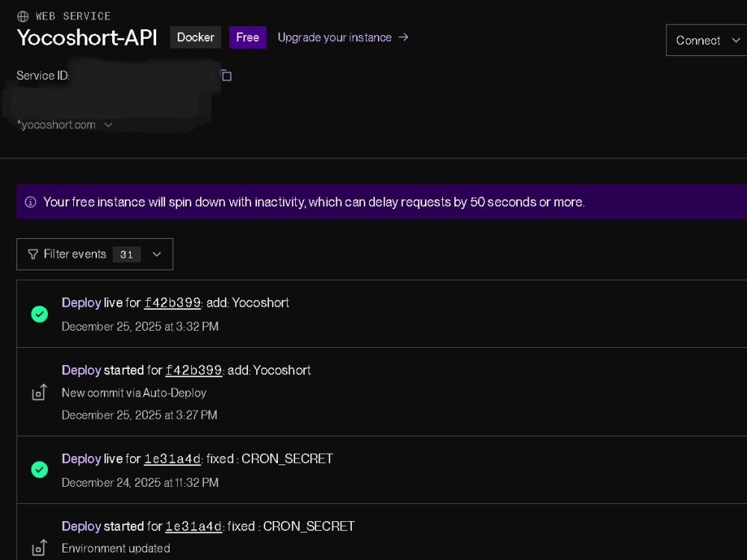This screenshot has width=747, height=560.
Task: Click the globe Web Service icon
Action: (23, 16)
